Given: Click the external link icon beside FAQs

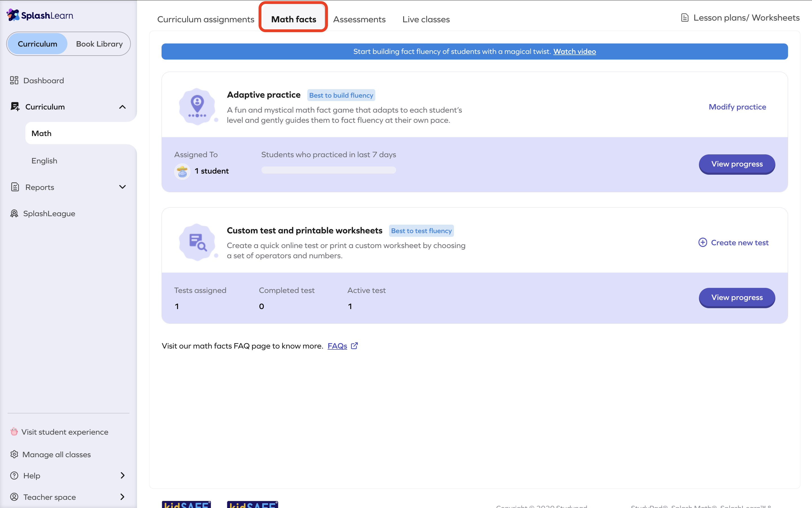Looking at the screenshot, I should (x=354, y=346).
